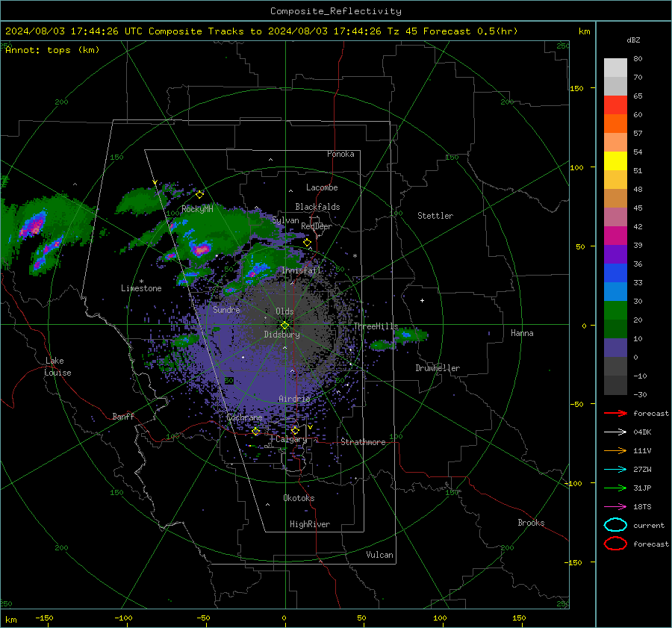Click the magenta 18TS arrow in the legend
The image size is (672, 628).
pyautogui.click(x=615, y=507)
